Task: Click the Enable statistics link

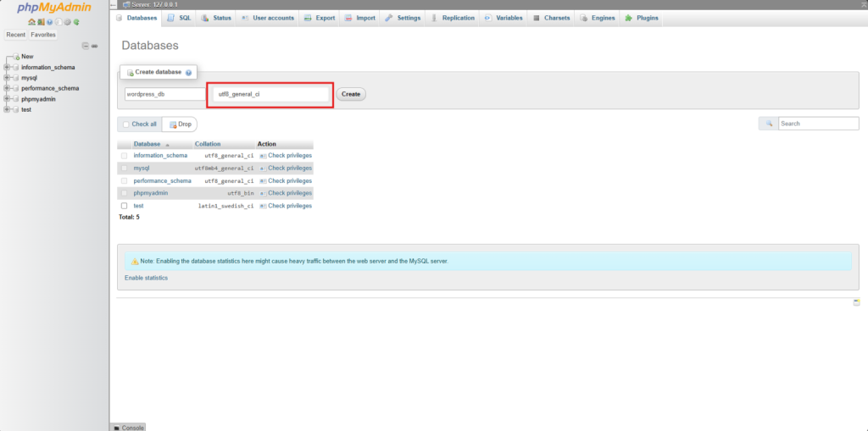Action: click(146, 278)
